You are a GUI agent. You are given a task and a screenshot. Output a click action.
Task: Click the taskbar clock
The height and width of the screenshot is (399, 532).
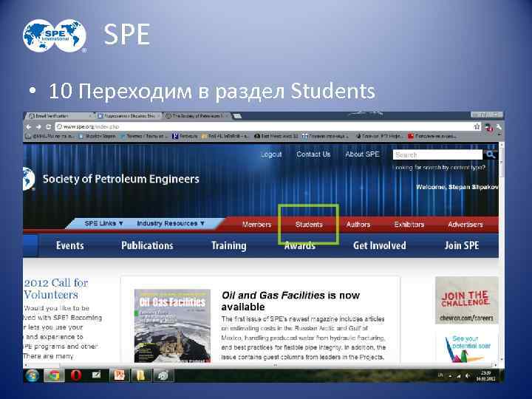(486, 375)
